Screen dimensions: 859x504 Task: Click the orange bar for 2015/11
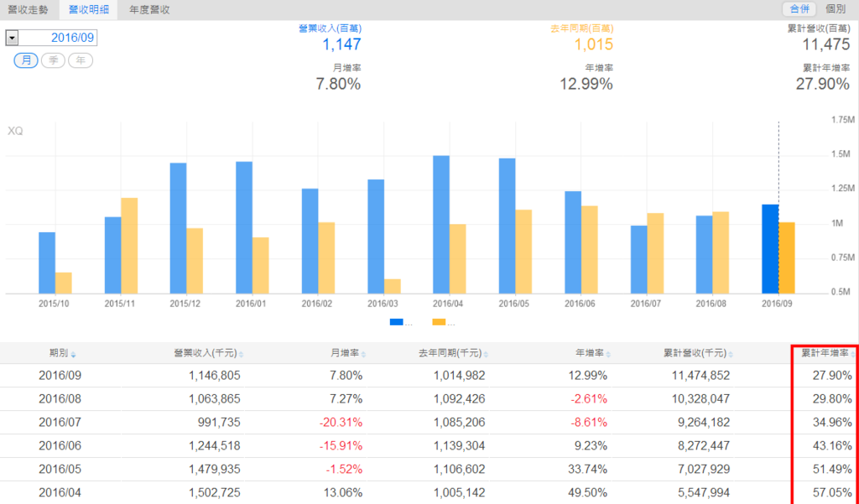click(129, 246)
